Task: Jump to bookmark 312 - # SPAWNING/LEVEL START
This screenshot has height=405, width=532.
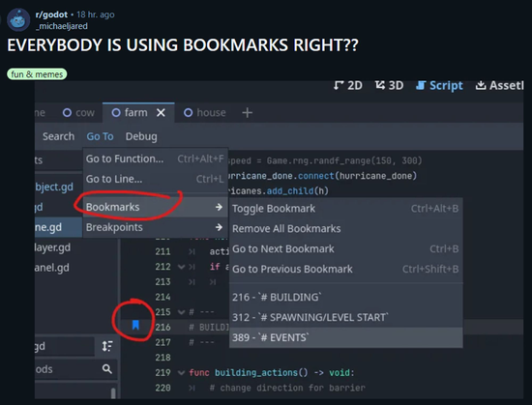Action: coord(346,318)
